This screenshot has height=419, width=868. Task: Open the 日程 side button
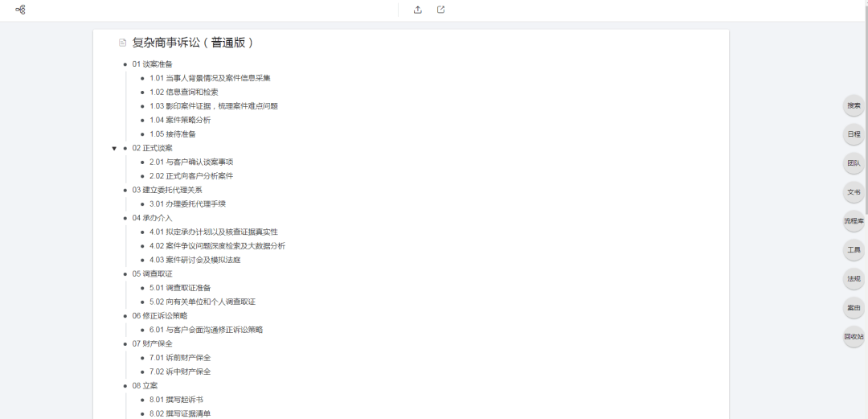[854, 134]
